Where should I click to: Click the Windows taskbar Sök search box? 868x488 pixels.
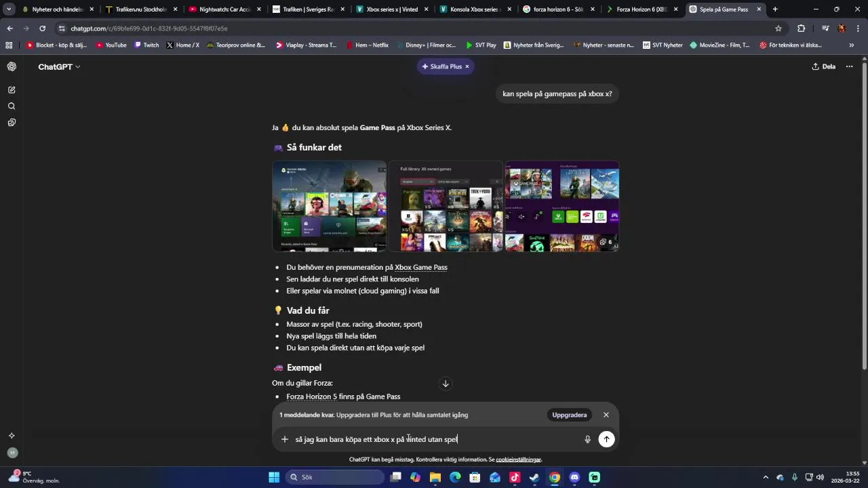coord(334,477)
